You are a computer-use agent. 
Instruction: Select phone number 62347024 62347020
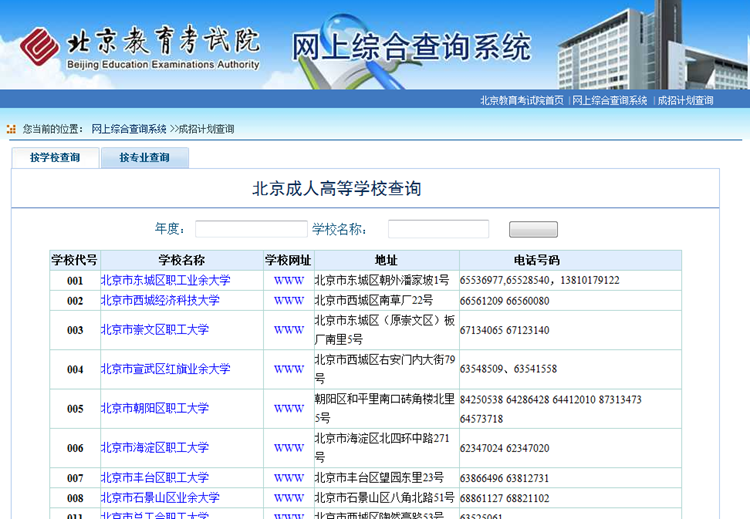505,448
